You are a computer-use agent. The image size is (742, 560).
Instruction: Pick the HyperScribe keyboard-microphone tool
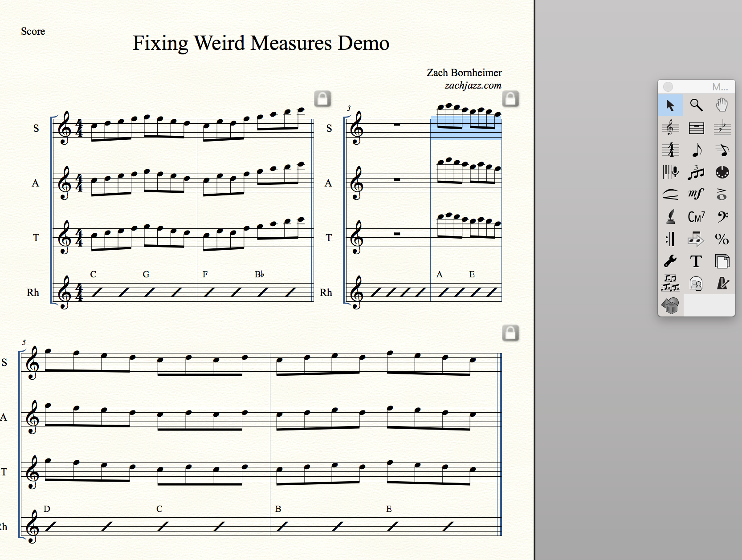(670, 172)
